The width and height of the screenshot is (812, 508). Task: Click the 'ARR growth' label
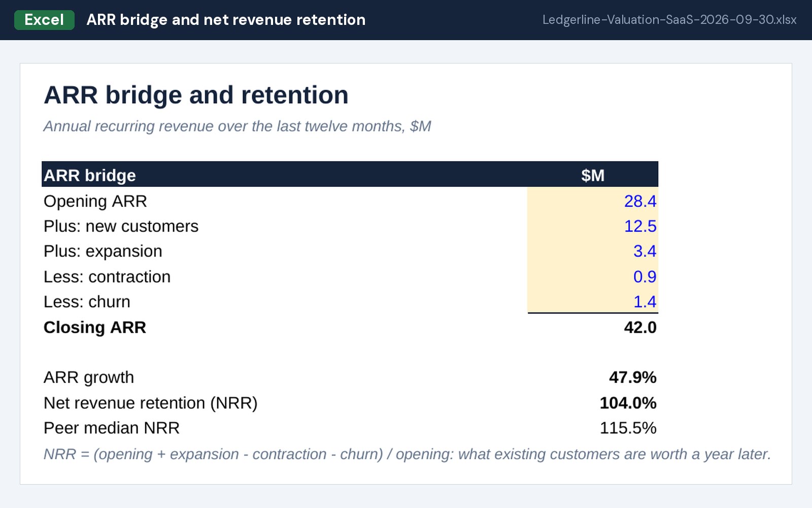click(x=89, y=377)
